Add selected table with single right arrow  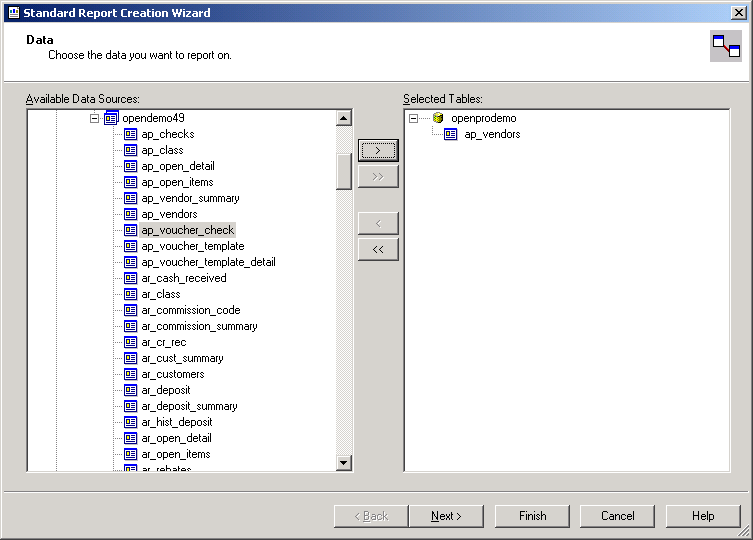tap(378, 150)
